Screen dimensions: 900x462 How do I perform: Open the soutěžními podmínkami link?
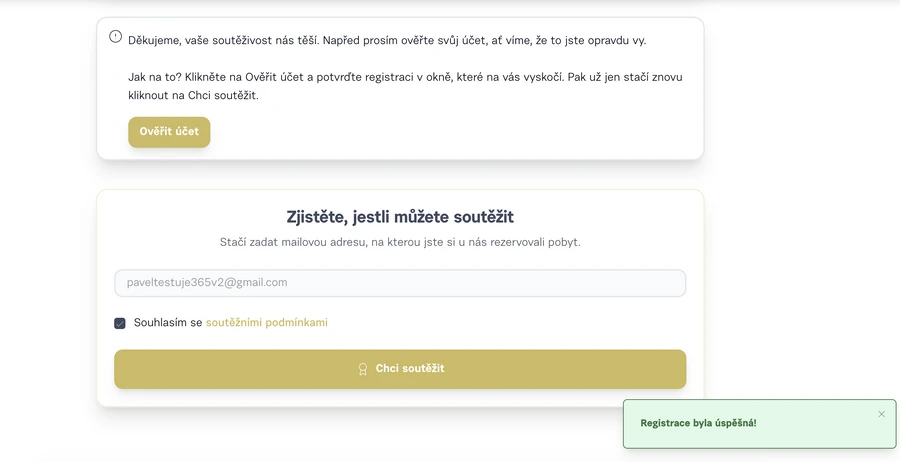click(266, 323)
